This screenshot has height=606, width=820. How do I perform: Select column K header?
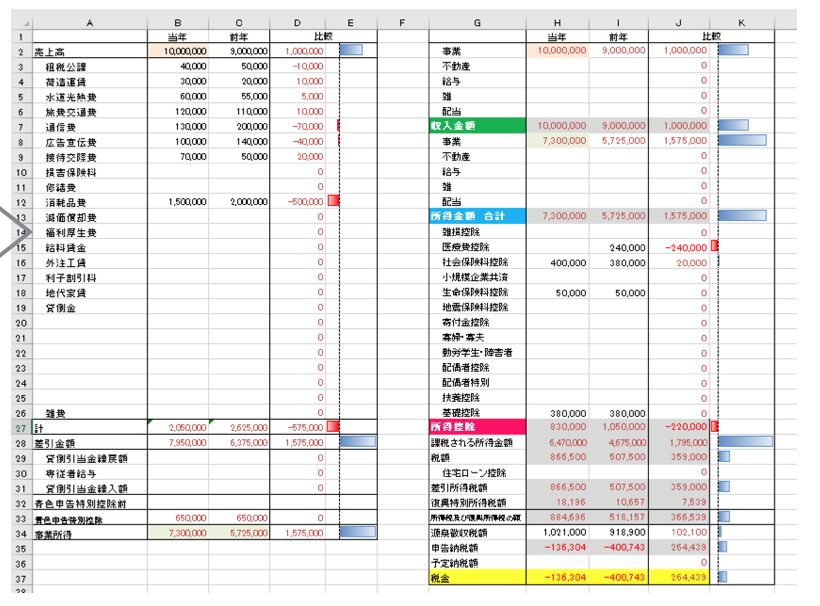(742, 22)
